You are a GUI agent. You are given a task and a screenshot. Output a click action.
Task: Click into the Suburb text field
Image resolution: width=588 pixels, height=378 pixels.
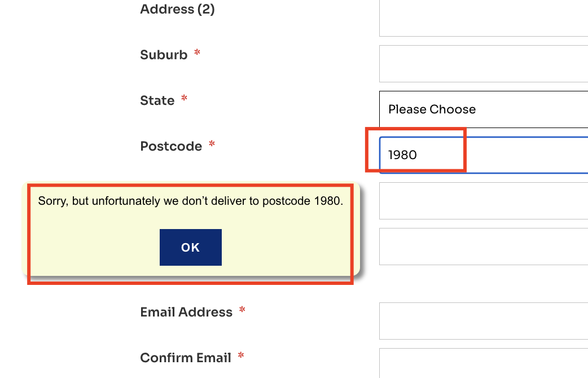(484, 64)
